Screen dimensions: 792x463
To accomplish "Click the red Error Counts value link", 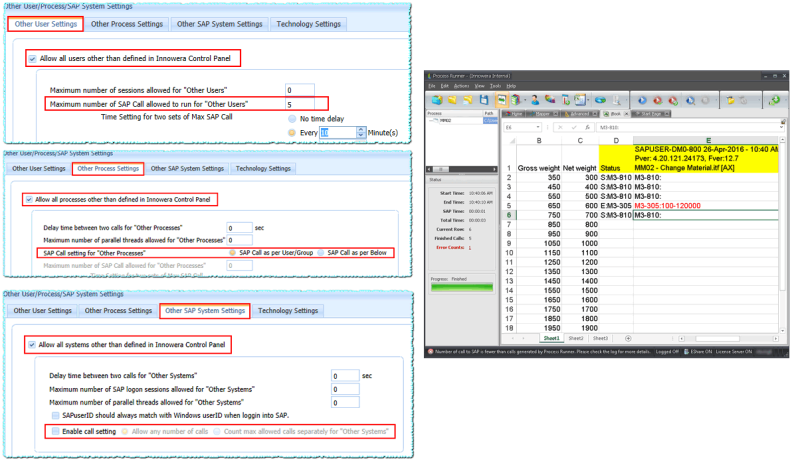I will coord(470,247).
